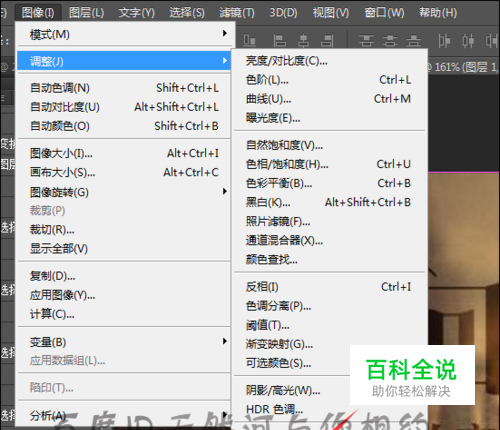Image resolution: width=500 pixels, height=430 pixels.
Task: Open 可选颜色(S) adjustment
Action: [x=292, y=363]
